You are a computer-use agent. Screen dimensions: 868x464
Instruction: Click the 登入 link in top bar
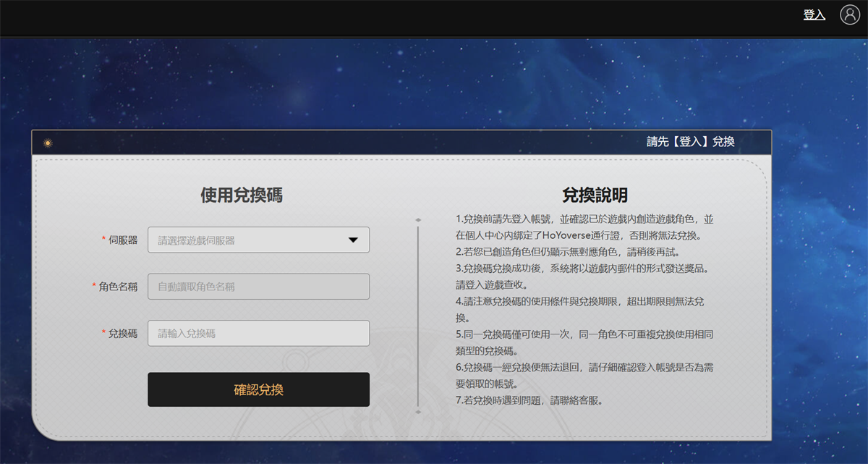click(814, 14)
